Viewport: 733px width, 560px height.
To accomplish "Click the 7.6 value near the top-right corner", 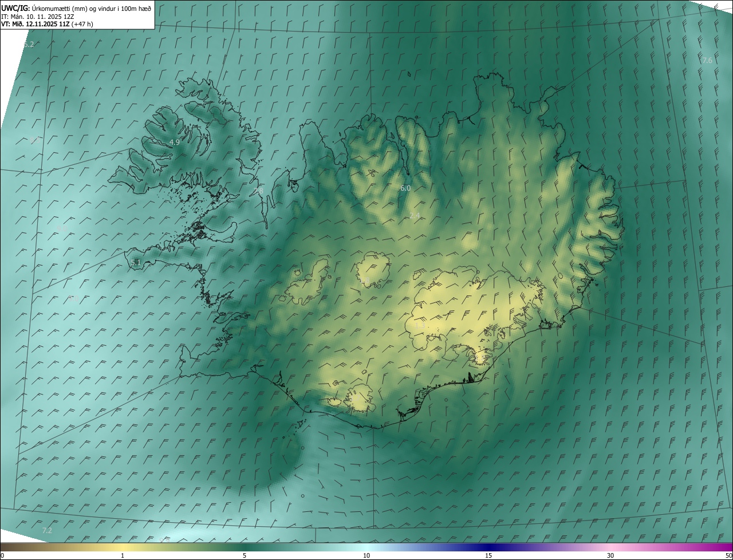I will click(x=707, y=60).
